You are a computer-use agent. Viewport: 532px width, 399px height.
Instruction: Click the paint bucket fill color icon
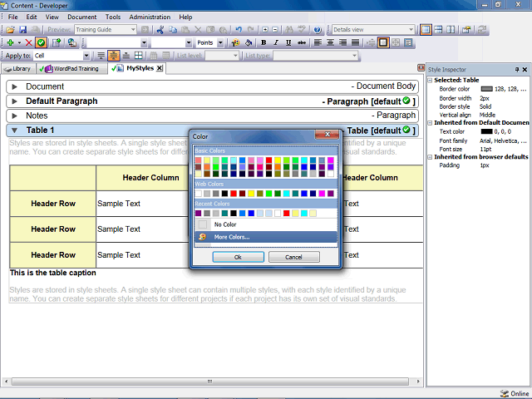[x=249, y=42]
